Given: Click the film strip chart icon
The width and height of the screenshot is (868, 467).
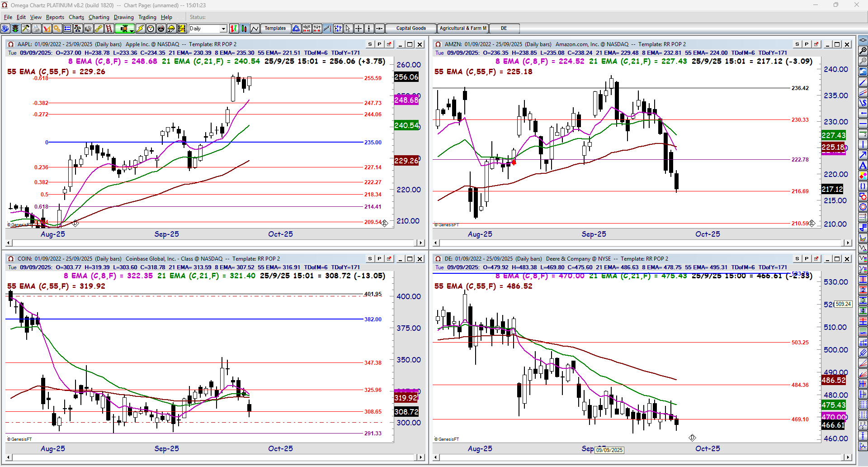Looking at the screenshot, I should 182,29.
